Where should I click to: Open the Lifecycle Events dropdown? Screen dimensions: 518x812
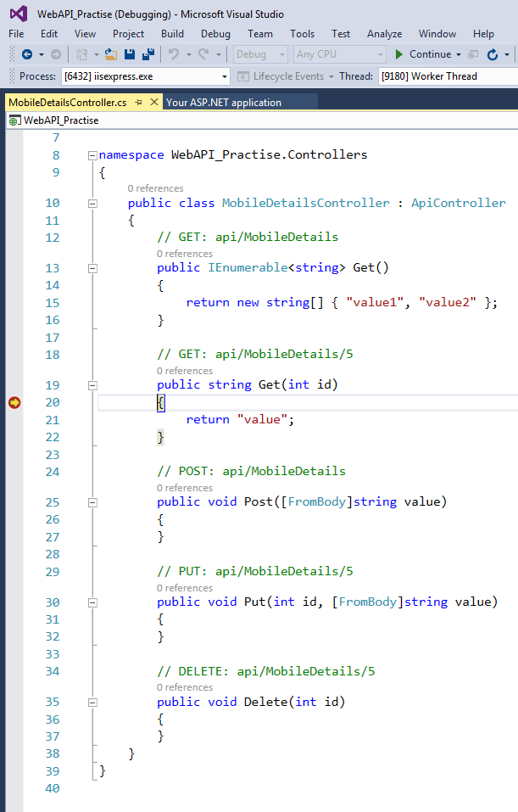pyautogui.click(x=331, y=76)
